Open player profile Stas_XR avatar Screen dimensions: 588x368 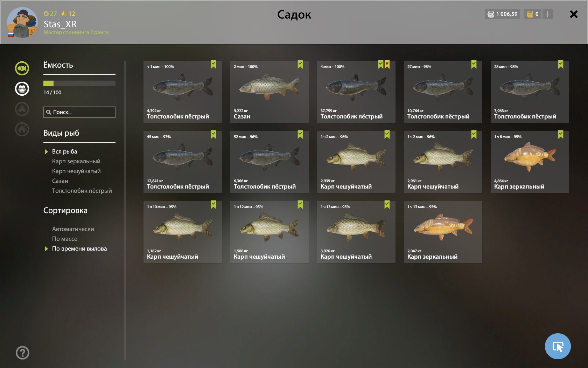click(x=22, y=22)
